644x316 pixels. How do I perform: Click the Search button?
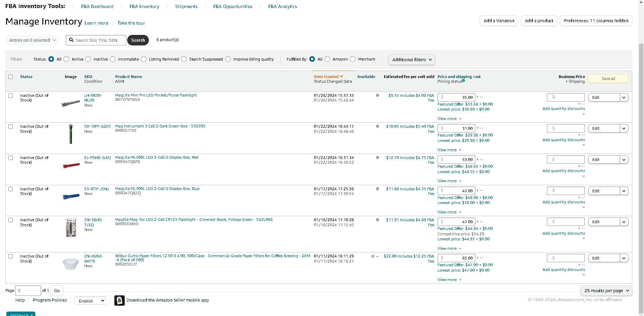tap(138, 40)
